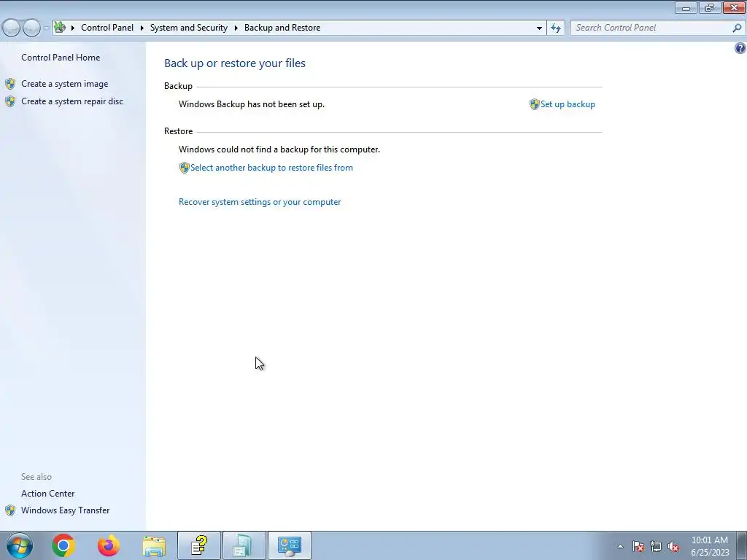This screenshot has width=747, height=560.
Task: Click the Forward navigation arrow button
Action: point(31,28)
